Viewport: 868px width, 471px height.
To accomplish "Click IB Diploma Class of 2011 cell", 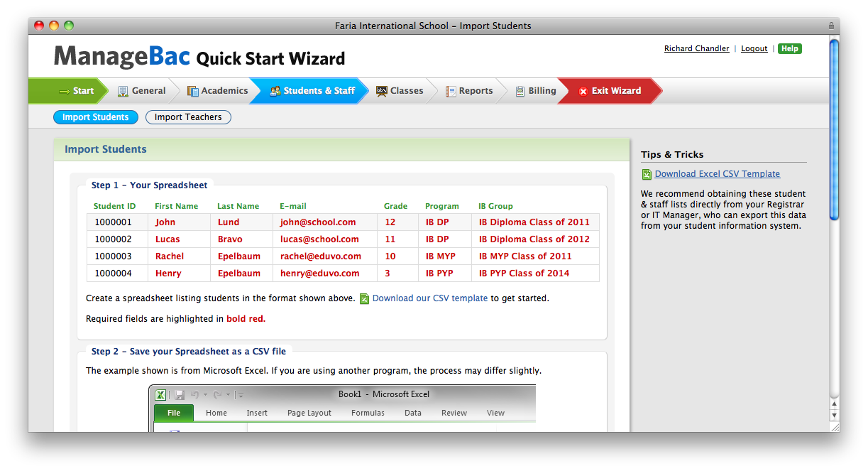I will [x=534, y=222].
